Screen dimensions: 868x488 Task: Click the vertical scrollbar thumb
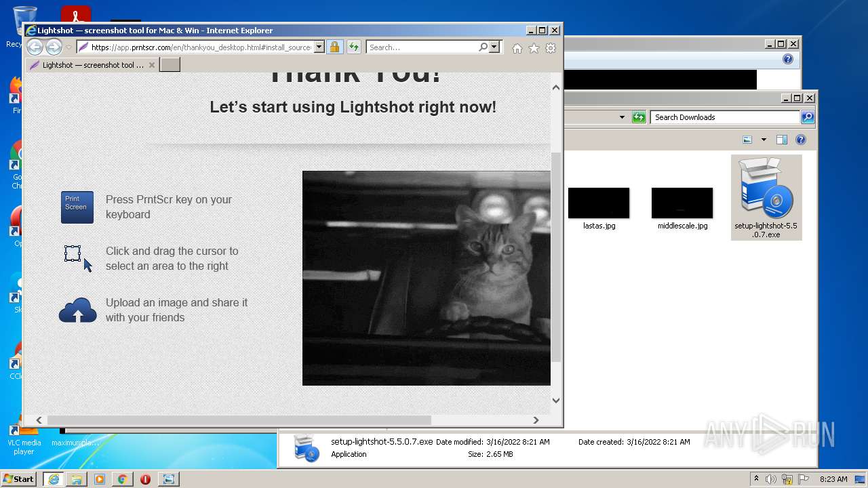(x=556, y=257)
